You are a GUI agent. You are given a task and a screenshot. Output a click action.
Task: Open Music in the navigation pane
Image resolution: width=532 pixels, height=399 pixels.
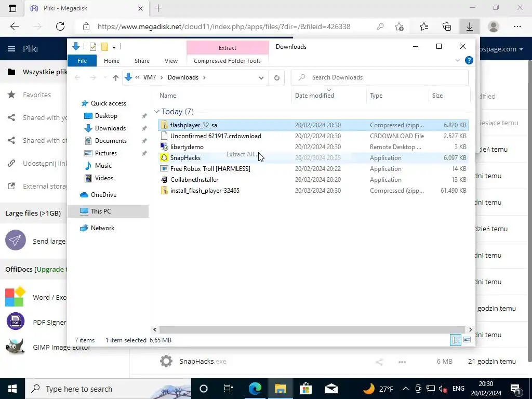[103, 166]
